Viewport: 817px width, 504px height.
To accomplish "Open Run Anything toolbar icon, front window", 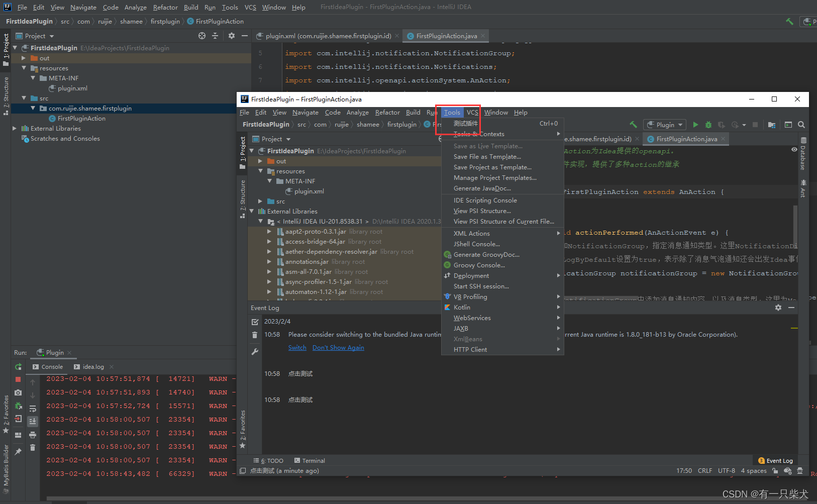I will tap(788, 125).
